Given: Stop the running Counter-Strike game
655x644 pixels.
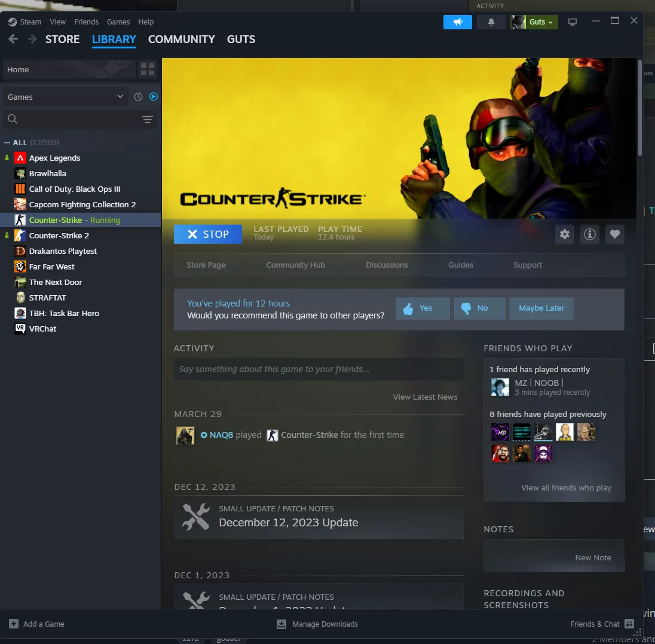Looking at the screenshot, I should point(208,234).
